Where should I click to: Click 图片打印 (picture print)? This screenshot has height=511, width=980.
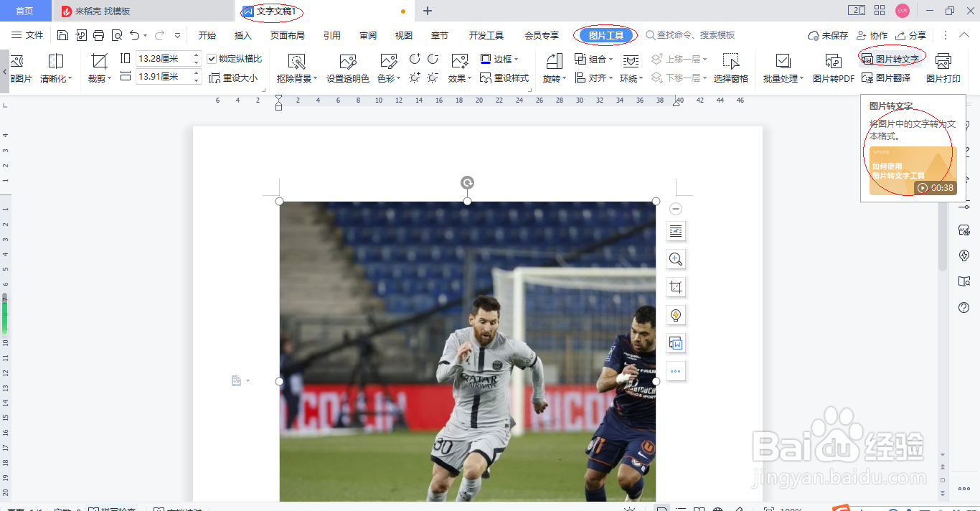943,69
